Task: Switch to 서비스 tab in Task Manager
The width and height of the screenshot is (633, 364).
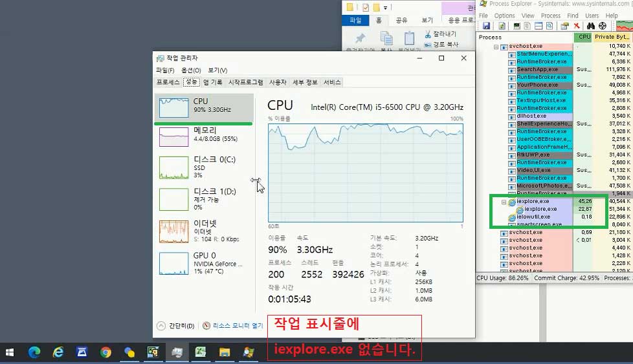Action: pos(332,82)
